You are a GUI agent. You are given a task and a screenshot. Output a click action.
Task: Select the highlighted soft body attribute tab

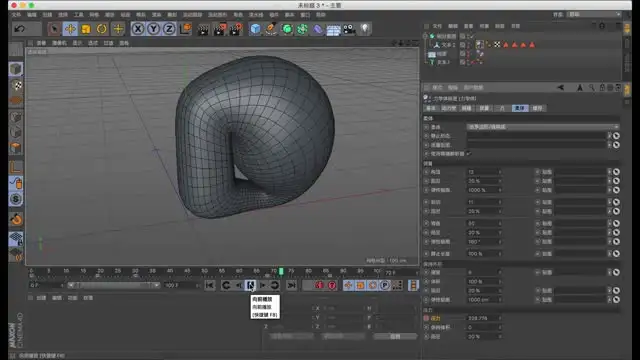[x=520, y=108]
